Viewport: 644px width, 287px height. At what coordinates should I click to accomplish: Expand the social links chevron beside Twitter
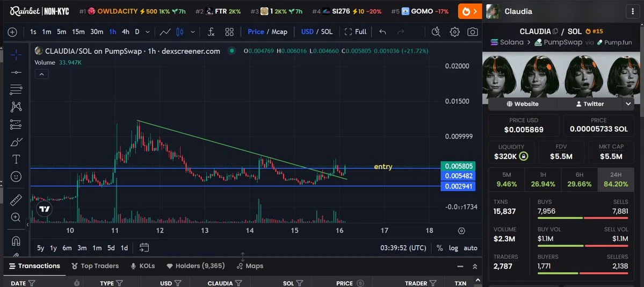pyautogui.click(x=628, y=104)
